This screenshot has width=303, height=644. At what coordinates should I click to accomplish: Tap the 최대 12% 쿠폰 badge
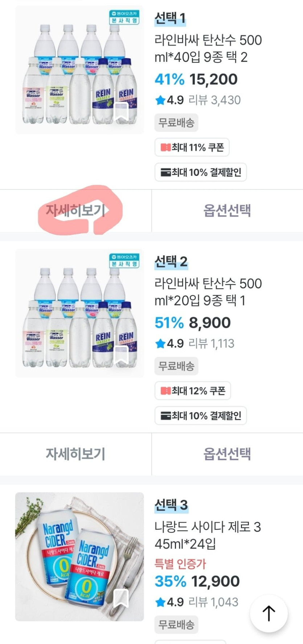tap(193, 391)
